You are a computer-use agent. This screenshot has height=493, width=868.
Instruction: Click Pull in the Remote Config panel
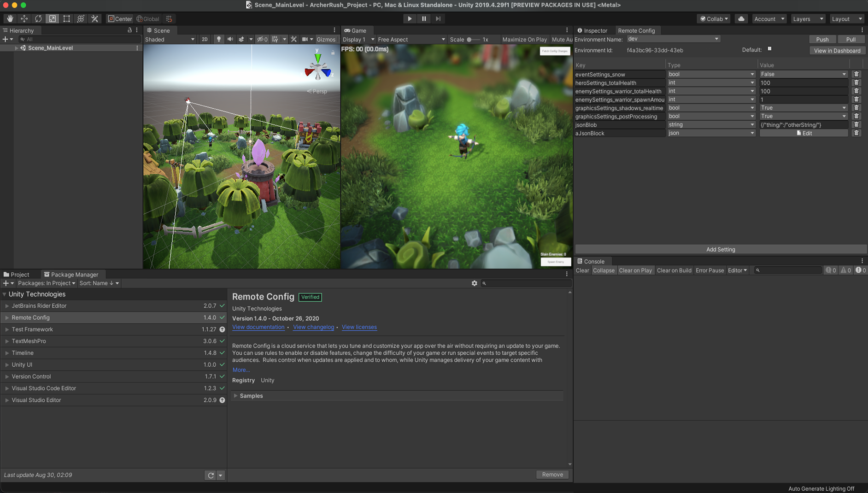pyautogui.click(x=851, y=39)
